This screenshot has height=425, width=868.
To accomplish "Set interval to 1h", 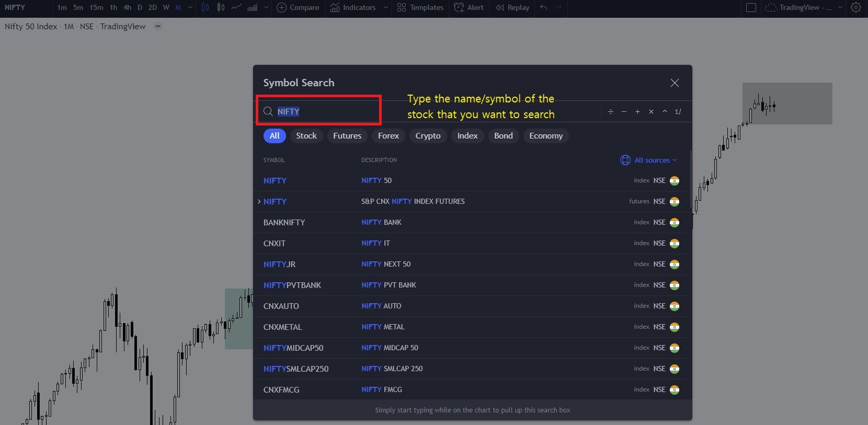I will pyautogui.click(x=113, y=7).
